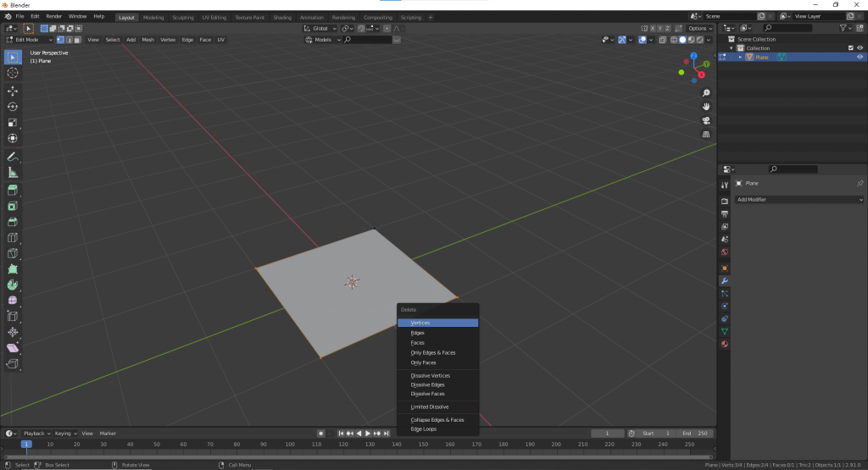Open the Add Modifier dropdown
The width and height of the screenshot is (868, 470).
pos(799,200)
